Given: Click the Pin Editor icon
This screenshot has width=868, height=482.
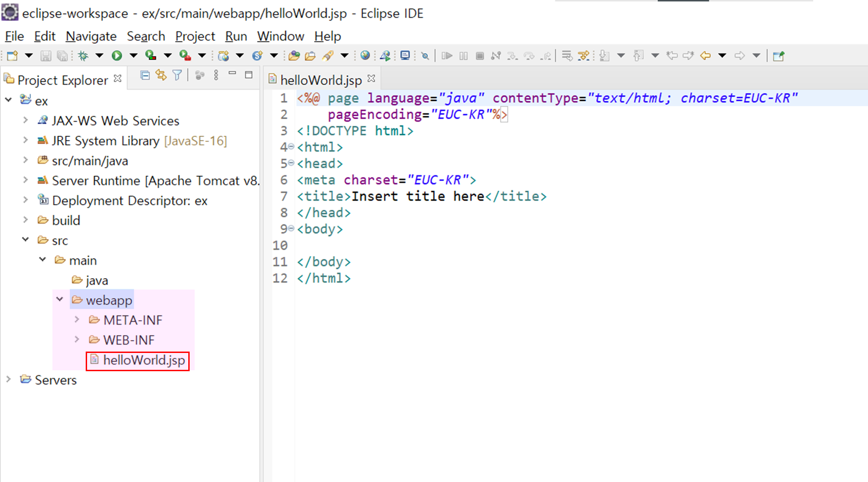Looking at the screenshot, I should pos(779,56).
